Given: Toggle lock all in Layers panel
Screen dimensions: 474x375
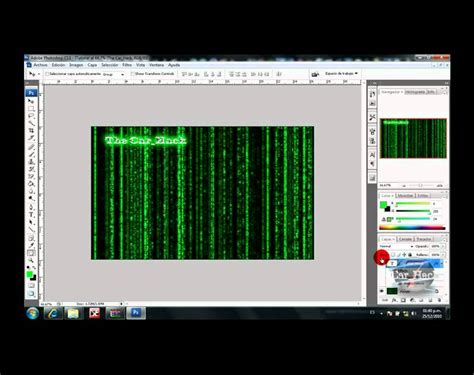Looking at the screenshot, I should (410, 255).
